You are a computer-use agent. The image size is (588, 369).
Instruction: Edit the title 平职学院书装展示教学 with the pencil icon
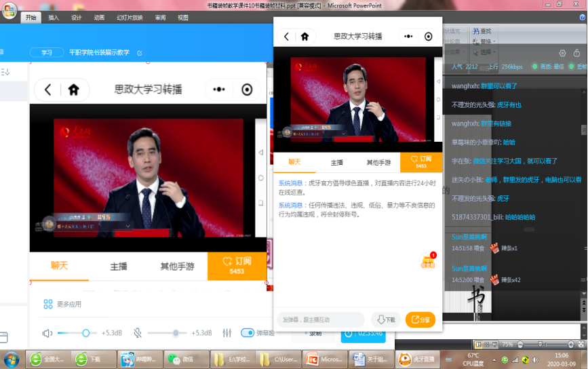(x=140, y=53)
